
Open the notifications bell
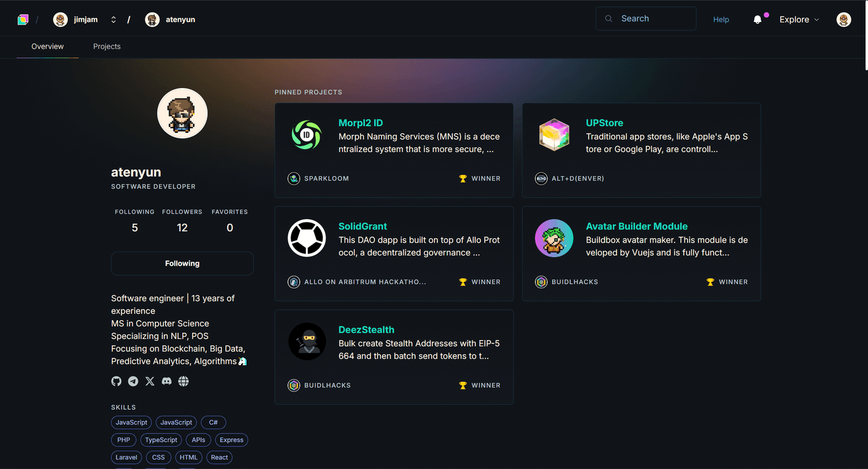point(758,20)
